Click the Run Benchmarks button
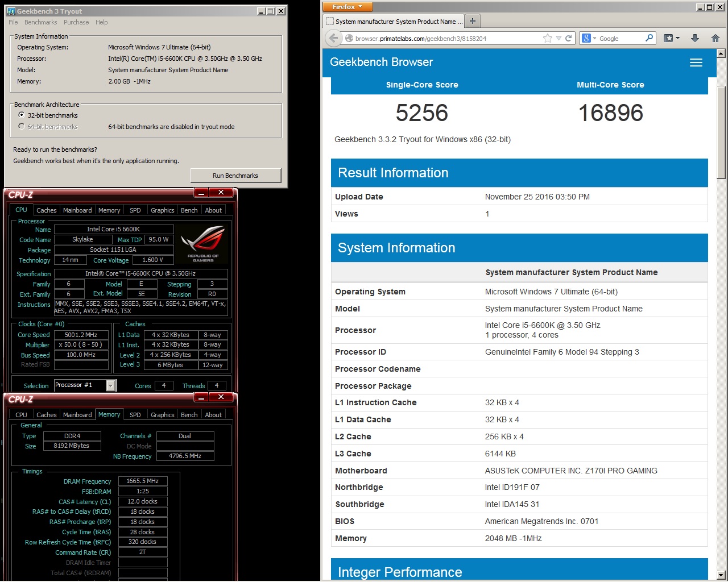Screen dimensions: 728x582 pyautogui.click(x=235, y=176)
